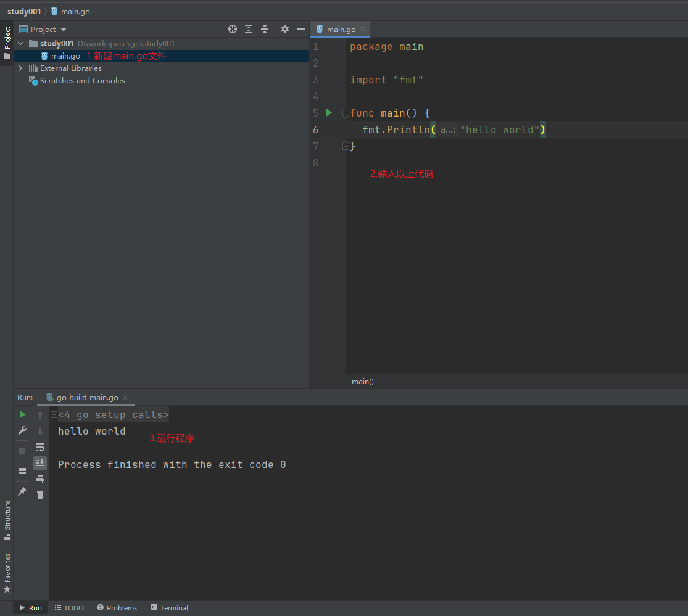Open the Structure side tool window
Image resolution: width=688 pixels, height=616 pixels.
(x=7, y=520)
